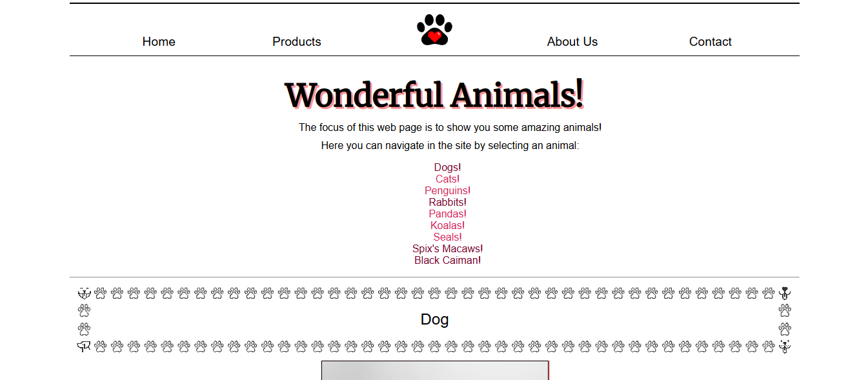Screen dimensions: 868x380
Task: Follow the Dogs! link
Action: click(x=447, y=168)
